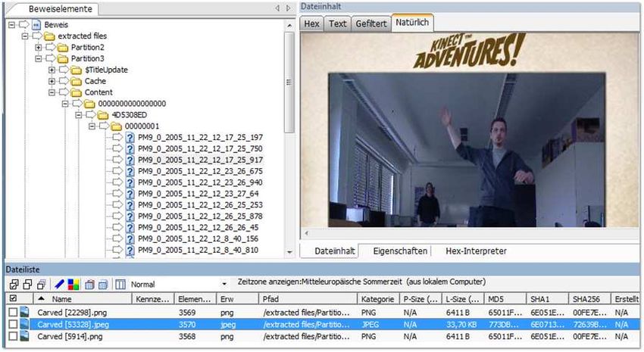Click the $TitleUpdate folder icon
Screen dimensions: 644x352
pyautogui.click(x=77, y=70)
